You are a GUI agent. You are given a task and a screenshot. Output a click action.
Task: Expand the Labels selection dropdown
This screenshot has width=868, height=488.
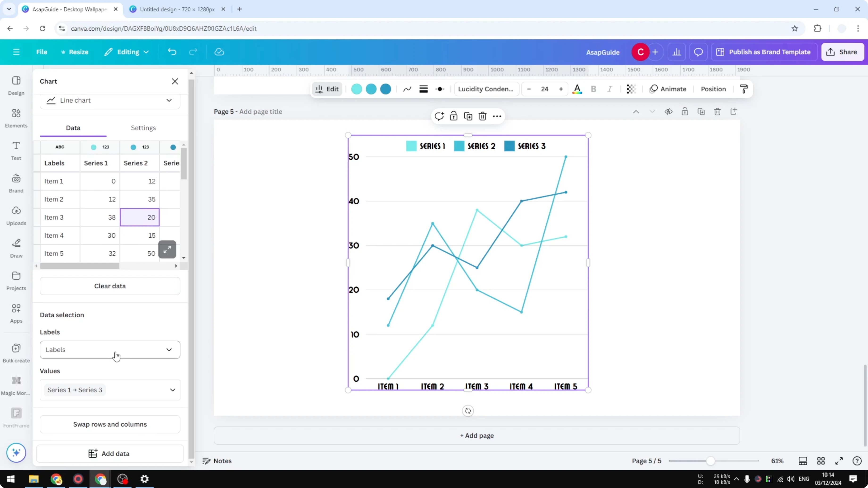click(110, 350)
